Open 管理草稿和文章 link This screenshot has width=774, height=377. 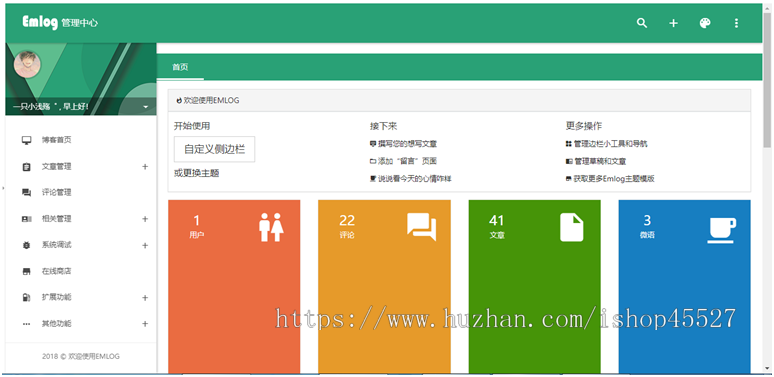[x=596, y=161]
